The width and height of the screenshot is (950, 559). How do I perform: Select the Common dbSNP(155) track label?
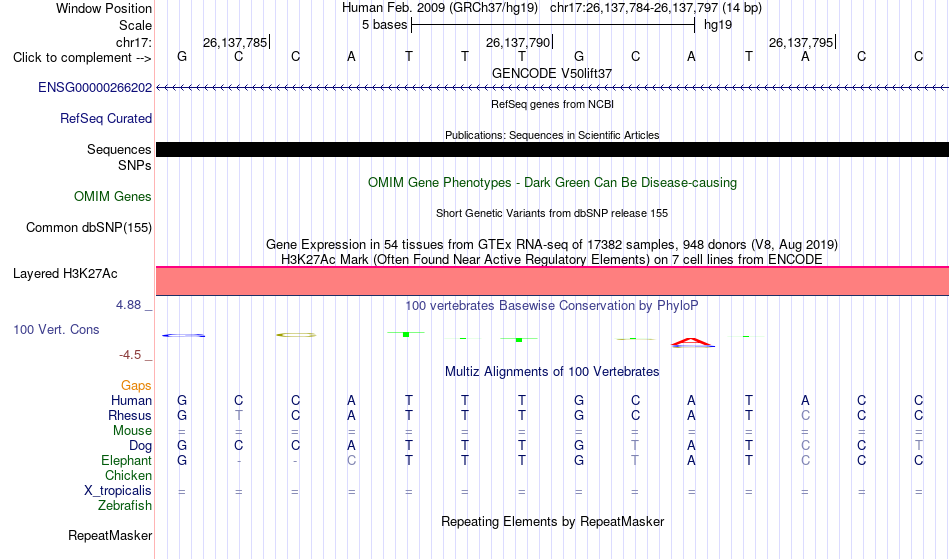(88, 227)
